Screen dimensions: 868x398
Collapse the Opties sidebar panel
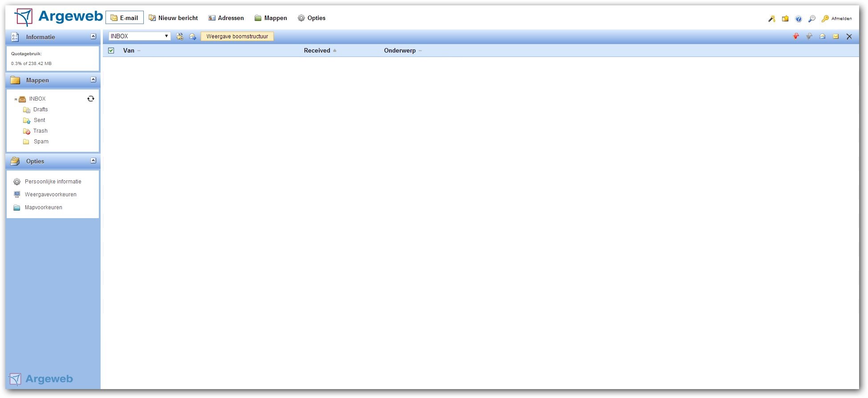(x=93, y=161)
